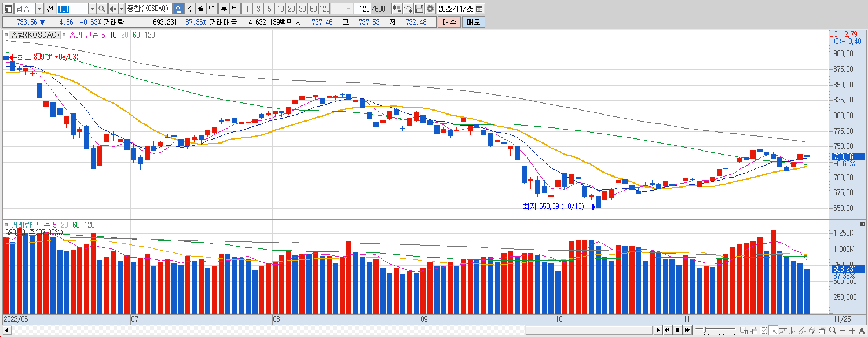Edit the bar count field 120
This screenshot has width=868, height=337.
pyautogui.click(x=363, y=9)
